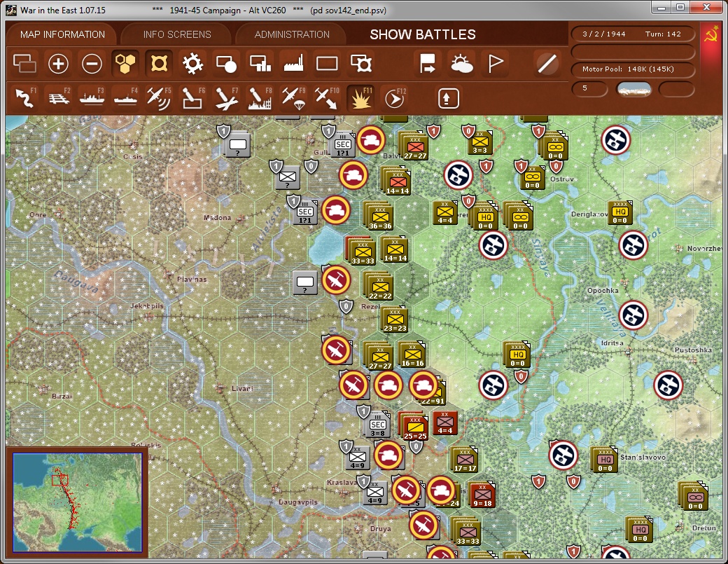Select the 36=36 infantry stack
This screenshot has width=728, height=564.
[379, 216]
